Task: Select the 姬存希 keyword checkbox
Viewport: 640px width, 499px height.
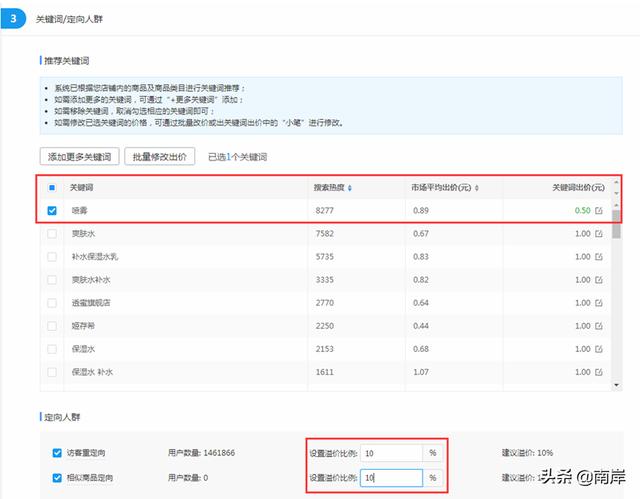Action: 52,326
